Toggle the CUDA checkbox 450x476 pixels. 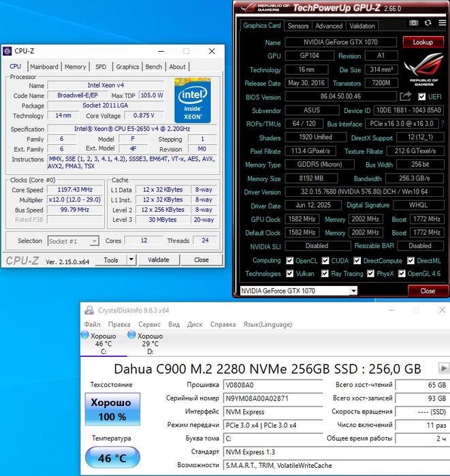pyautogui.click(x=325, y=260)
